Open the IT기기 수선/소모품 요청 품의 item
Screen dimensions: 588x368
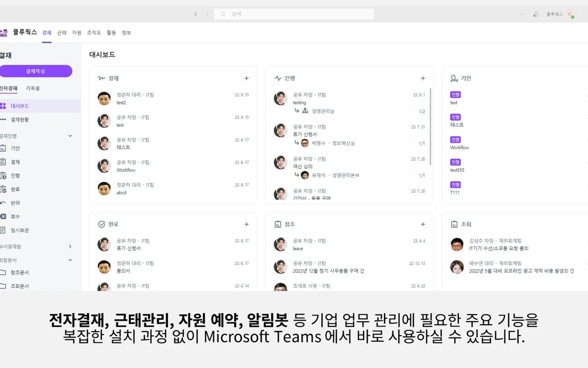pyautogui.click(x=518, y=244)
